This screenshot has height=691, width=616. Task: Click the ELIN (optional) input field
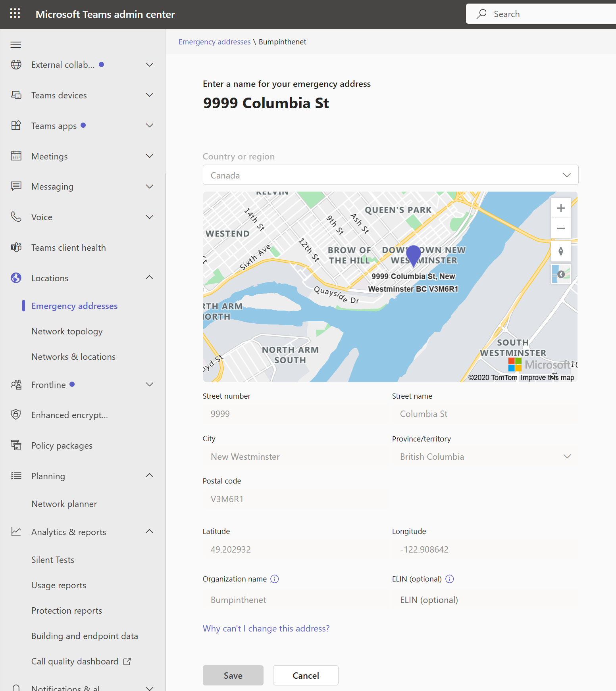[485, 600]
